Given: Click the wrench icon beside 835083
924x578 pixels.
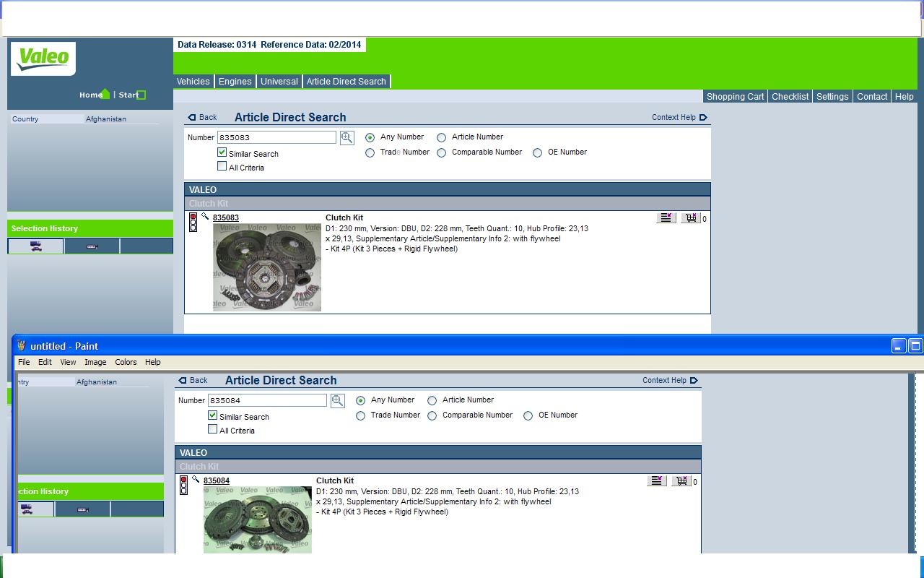Looking at the screenshot, I should click(x=205, y=216).
